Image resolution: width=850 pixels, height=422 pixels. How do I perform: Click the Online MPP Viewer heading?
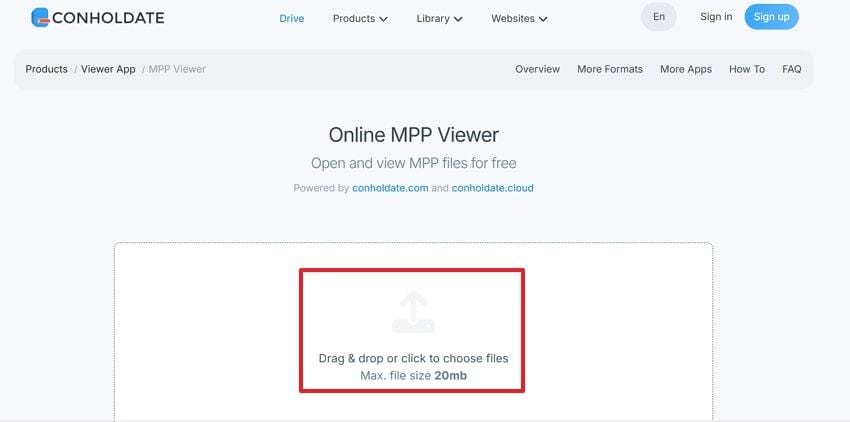pyautogui.click(x=414, y=135)
